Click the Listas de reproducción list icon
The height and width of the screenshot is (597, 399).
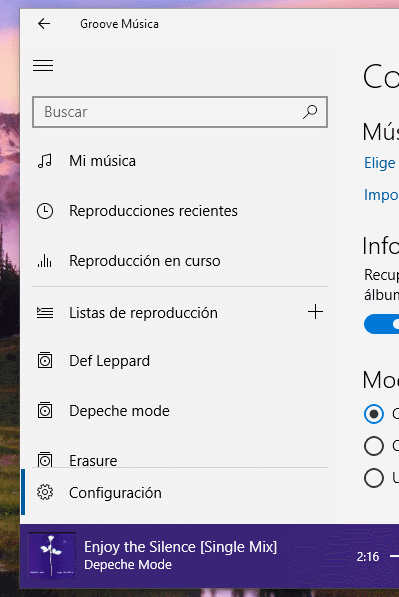pos(45,313)
